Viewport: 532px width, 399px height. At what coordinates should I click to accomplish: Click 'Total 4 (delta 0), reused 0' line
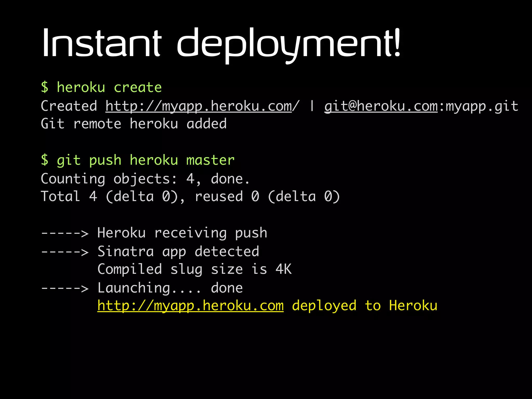190,197
